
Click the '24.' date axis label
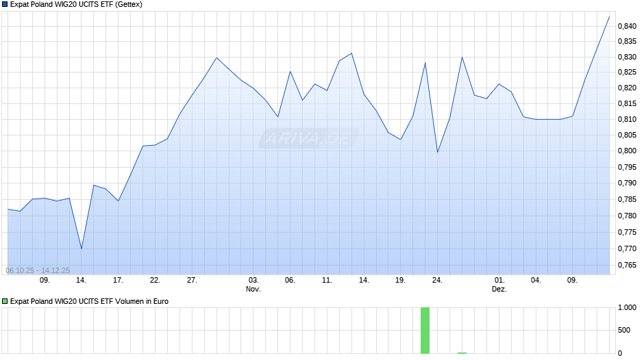(437, 281)
